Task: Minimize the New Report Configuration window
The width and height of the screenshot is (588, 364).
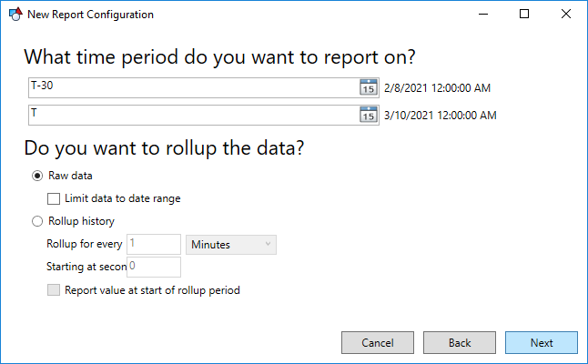Action: pos(483,15)
